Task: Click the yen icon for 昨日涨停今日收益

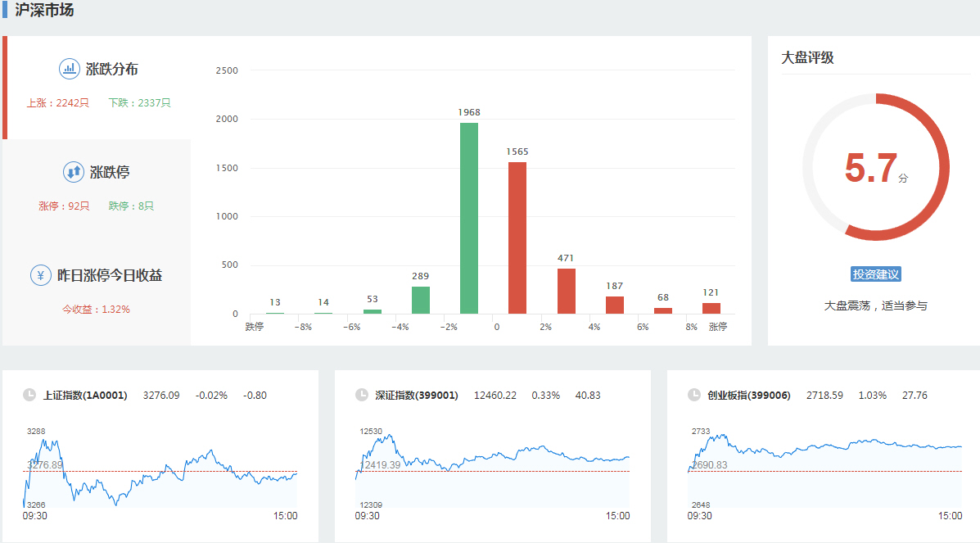Action: pyautogui.click(x=41, y=276)
